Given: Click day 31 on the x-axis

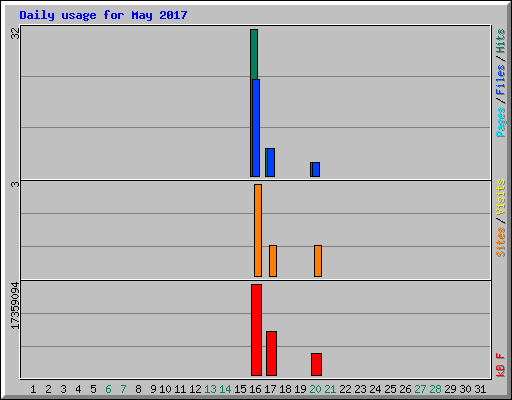Looking at the screenshot, I should (x=480, y=389).
